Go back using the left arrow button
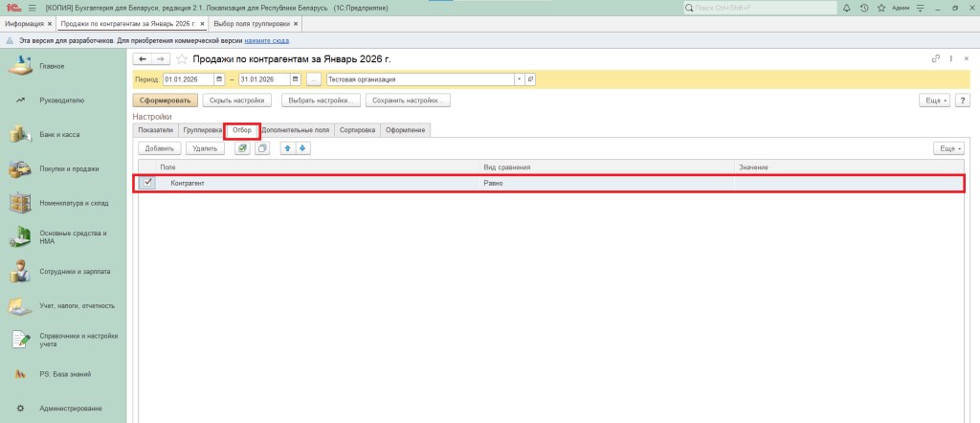The width and height of the screenshot is (980, 423). (144, 59)
